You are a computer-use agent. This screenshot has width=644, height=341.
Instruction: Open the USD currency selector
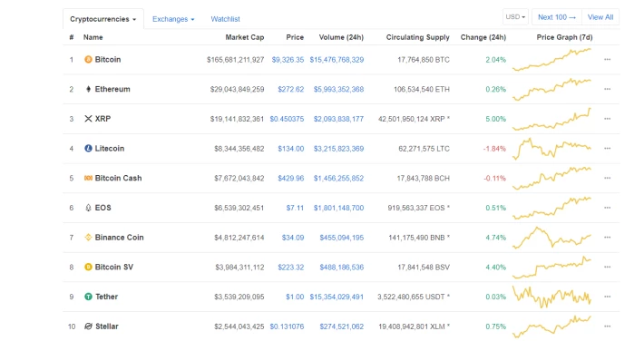coord(515,17)
